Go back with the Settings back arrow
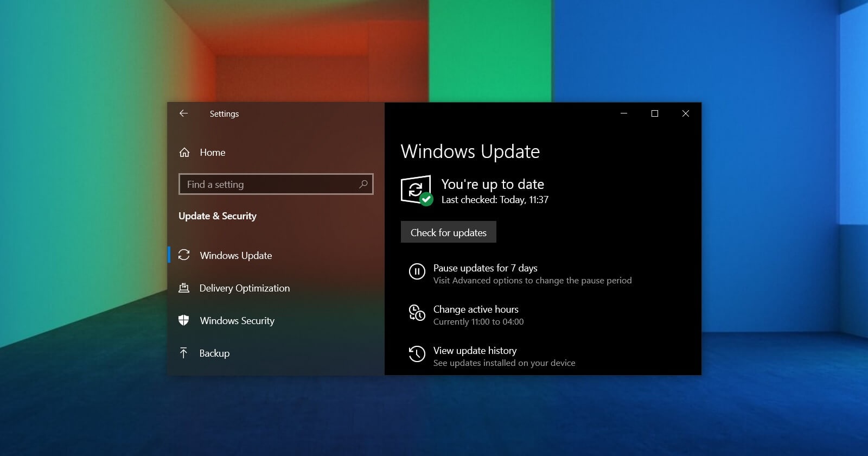868x456 pixels. pos(183,113)
